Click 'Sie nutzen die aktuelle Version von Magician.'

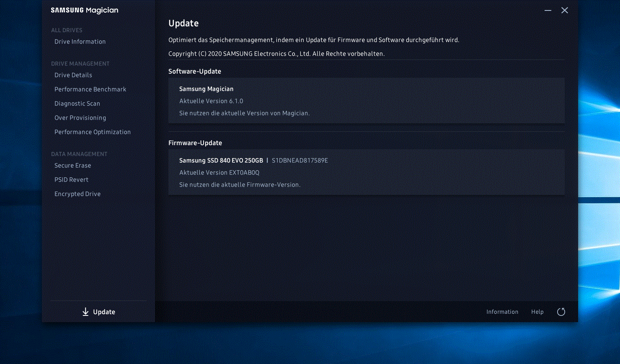[245, 113]
